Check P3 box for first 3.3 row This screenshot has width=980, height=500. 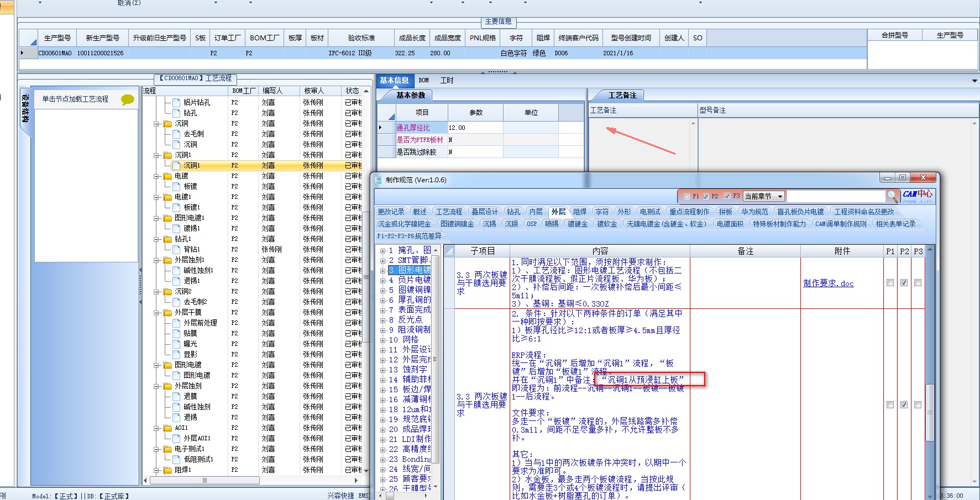point(918,282)
